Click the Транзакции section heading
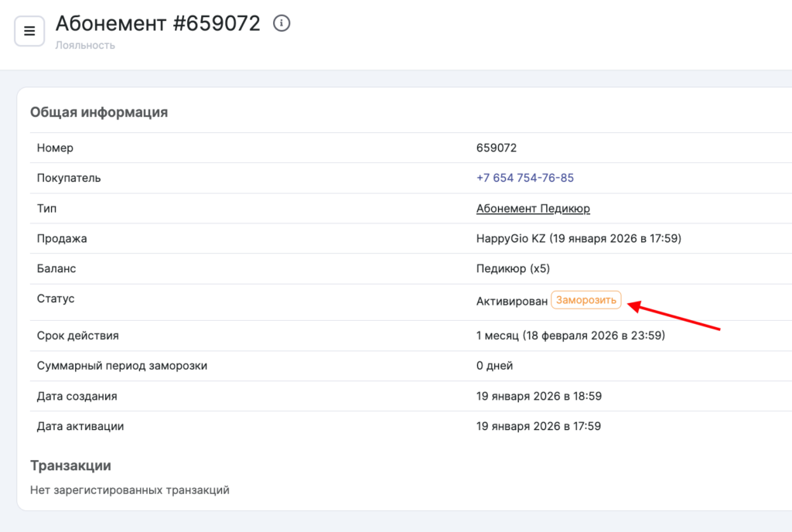Screen dimensions: 792x532 (x=70, y=465)
